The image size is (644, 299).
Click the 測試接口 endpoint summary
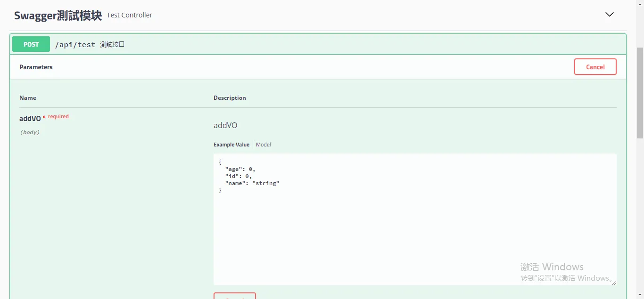(112, 45)
